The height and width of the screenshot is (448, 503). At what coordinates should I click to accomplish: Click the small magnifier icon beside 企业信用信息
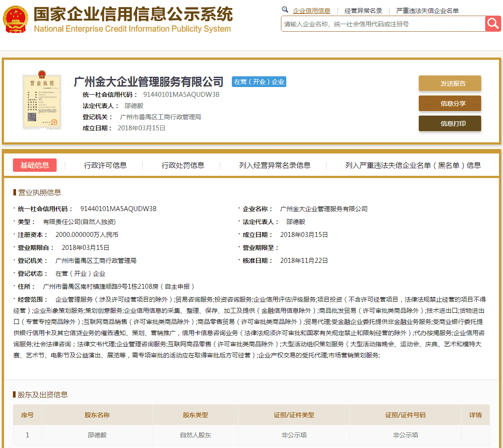(285, 10)
